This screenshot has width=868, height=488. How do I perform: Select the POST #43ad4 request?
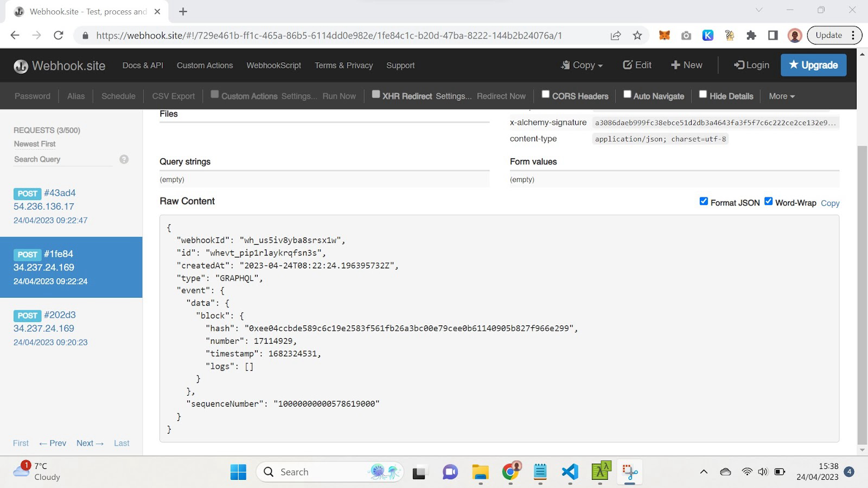tap(60, 193)
